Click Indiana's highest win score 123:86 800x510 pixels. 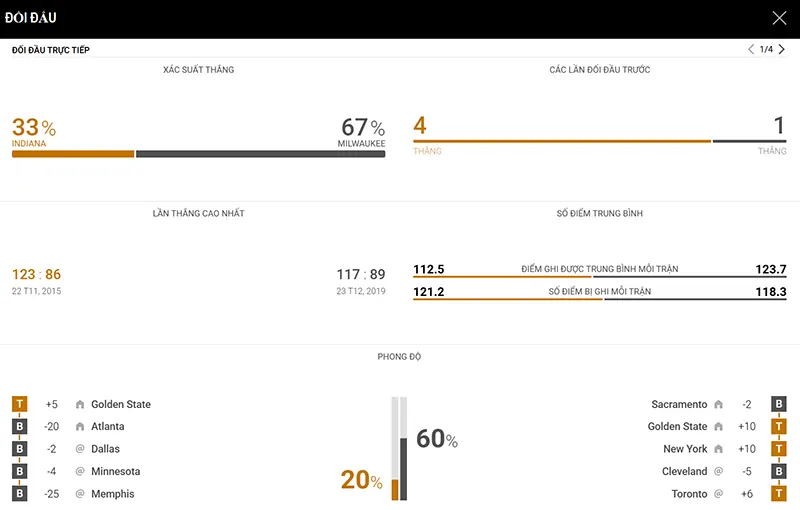[37, 275]
